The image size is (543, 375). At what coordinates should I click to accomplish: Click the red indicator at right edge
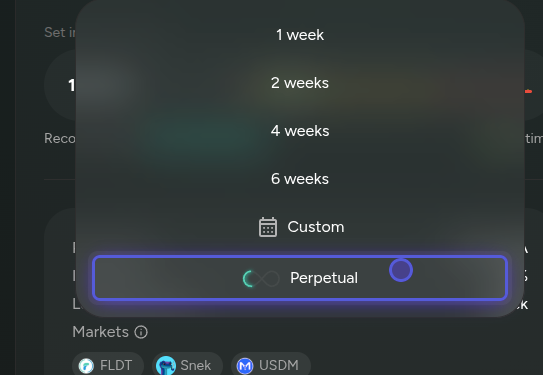528,91
